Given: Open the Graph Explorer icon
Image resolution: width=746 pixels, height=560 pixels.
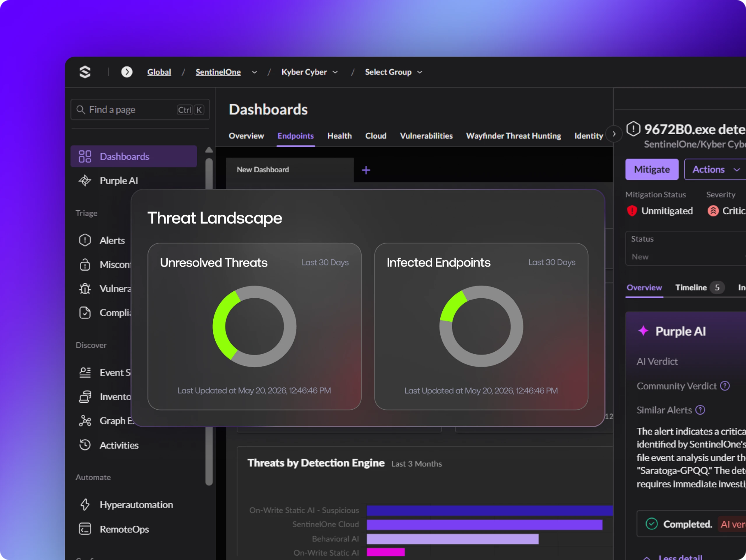Looking at the screenshot, I should point(85,421).
